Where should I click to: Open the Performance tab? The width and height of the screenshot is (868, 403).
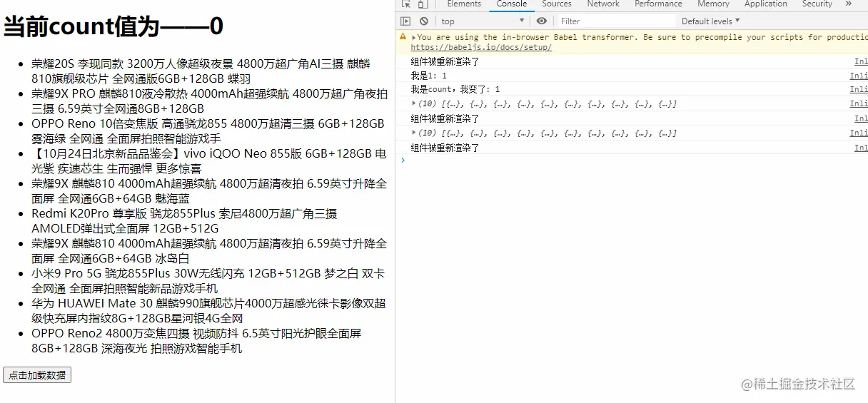click(658, 4)
